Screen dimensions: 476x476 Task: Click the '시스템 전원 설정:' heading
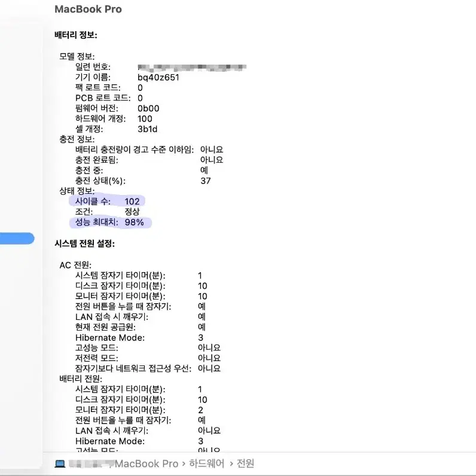(85, 243)
